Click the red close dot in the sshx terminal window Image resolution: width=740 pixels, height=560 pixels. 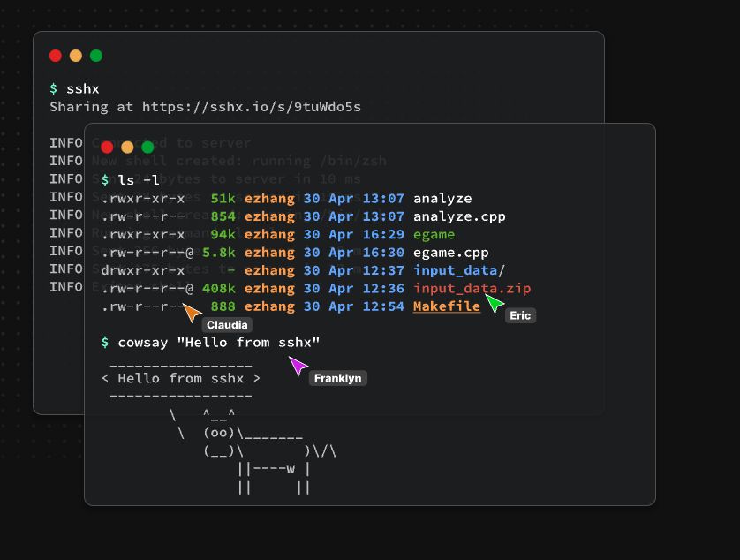[56, 56]
